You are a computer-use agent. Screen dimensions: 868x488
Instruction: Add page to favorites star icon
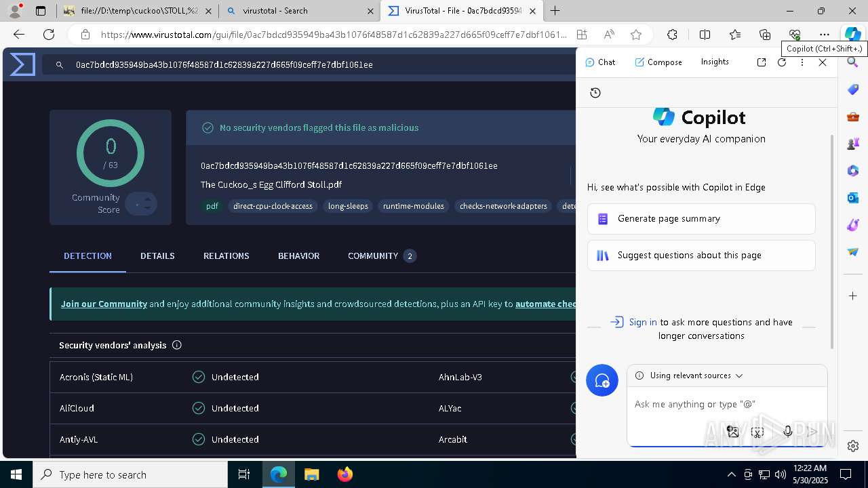(x=636, y=35)
